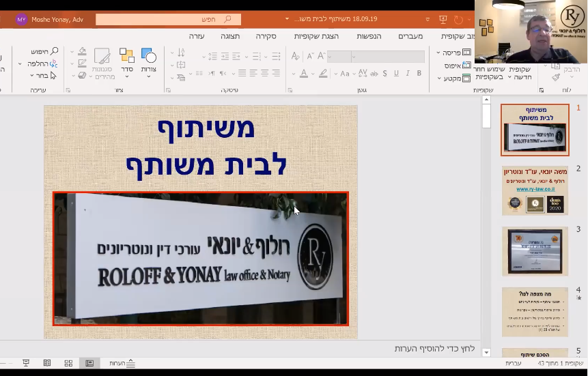Toggle bullet list formatting
This screenshot has height=376, width=588.
point(276,56)
